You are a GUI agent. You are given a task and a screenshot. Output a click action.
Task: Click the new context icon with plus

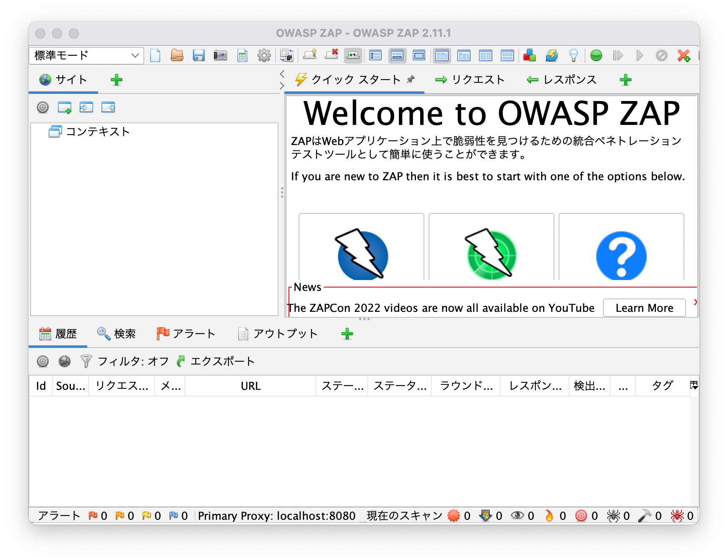65,108
